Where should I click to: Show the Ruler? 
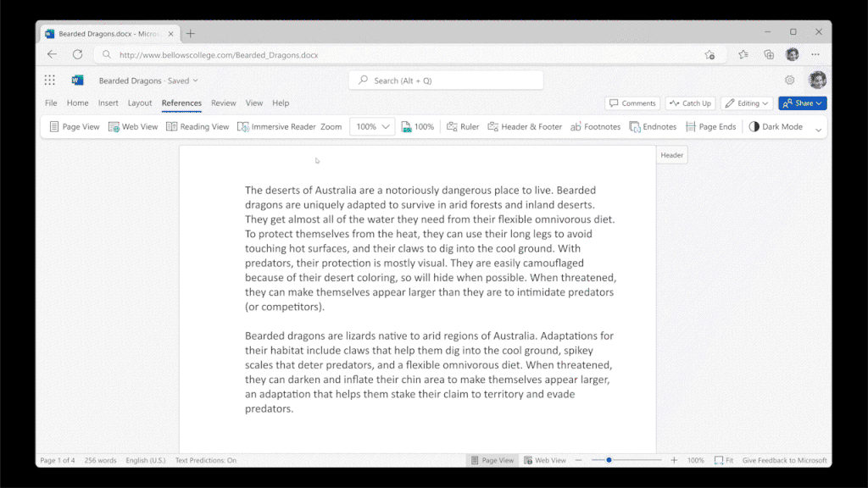(463, 126)
